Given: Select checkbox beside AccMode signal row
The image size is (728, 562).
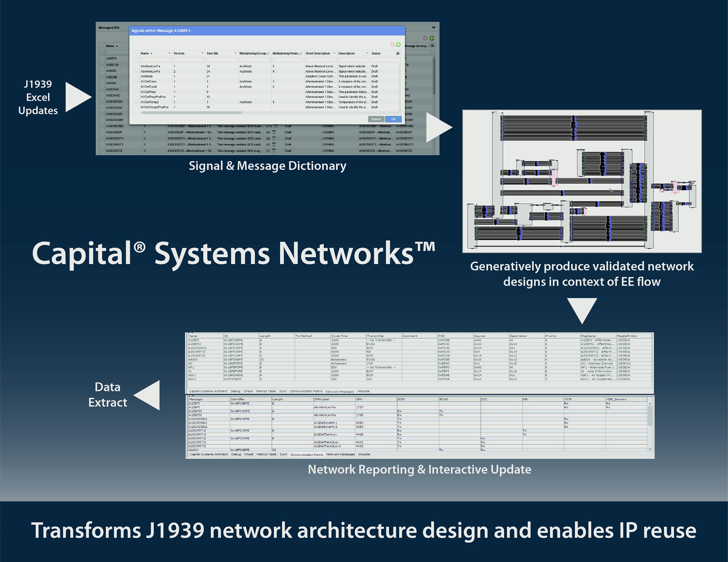Looking at the screenshot, I should point(136,76).
